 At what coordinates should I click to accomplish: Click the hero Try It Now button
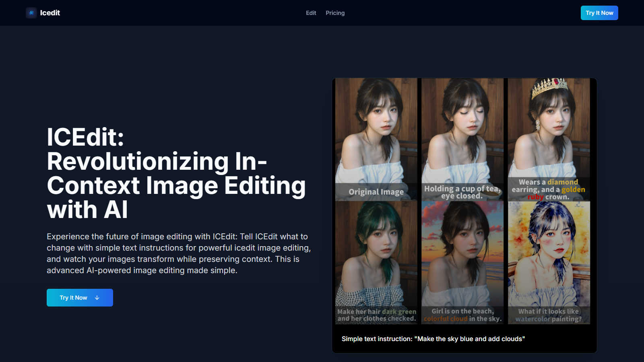click(80, 298)
